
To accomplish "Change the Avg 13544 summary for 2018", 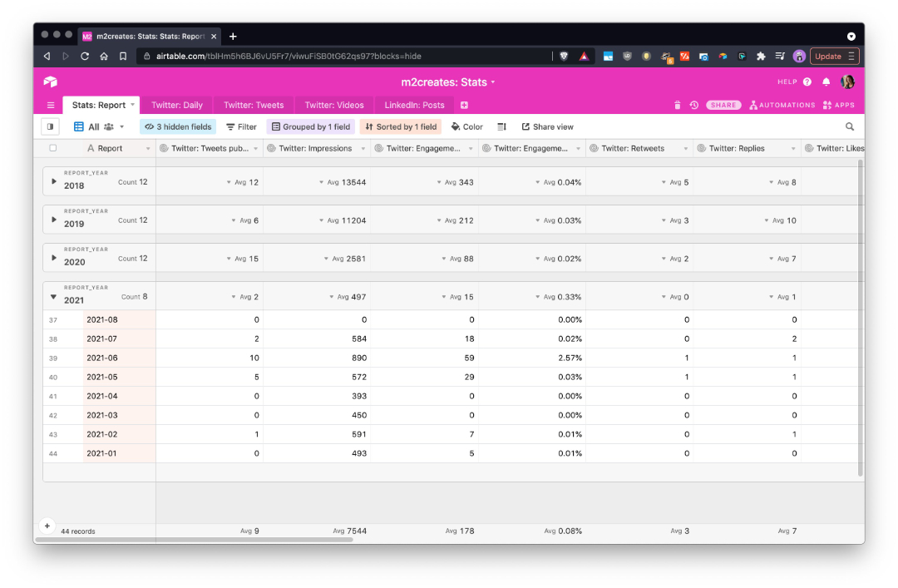I will tap(343, 182).
